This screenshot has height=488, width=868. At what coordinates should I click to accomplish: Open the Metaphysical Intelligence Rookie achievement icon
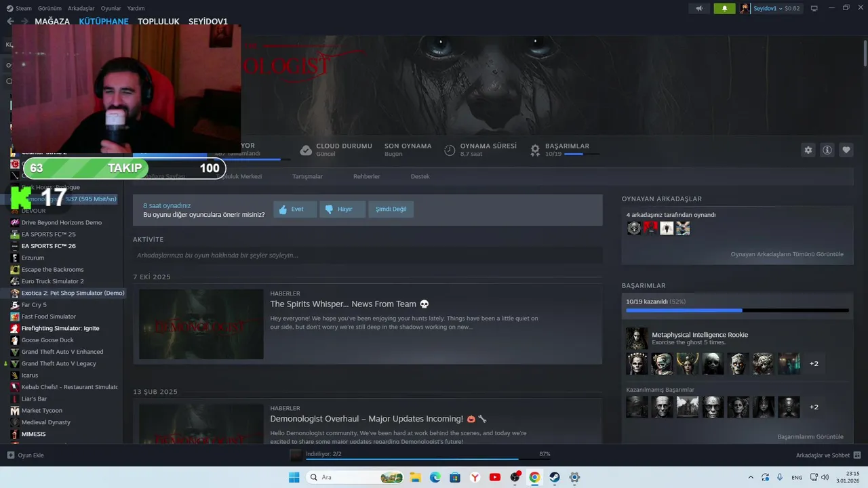click(x=637, y=338)
